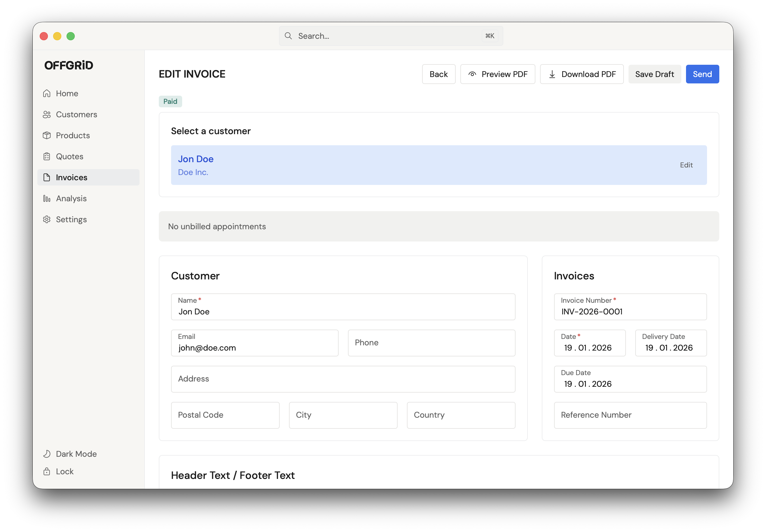Navigate to Home in the sidebar
766x532 pixels.
(67, 93)
